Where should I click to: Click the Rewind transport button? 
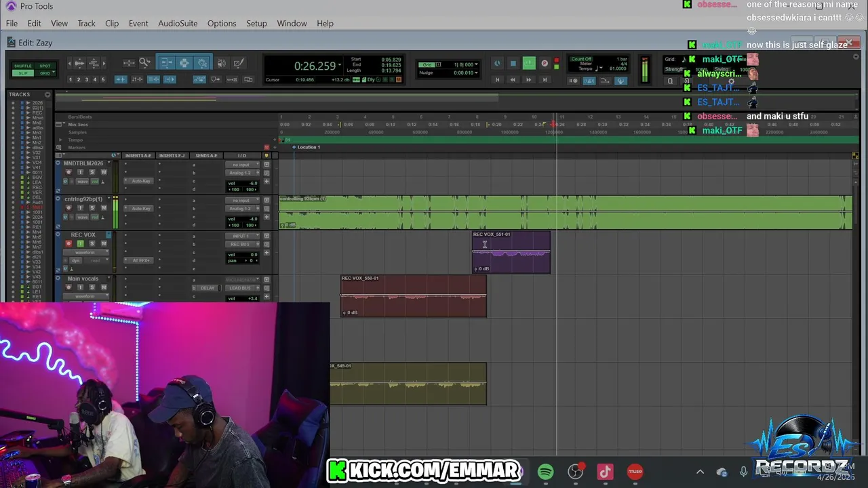[513, 79]
